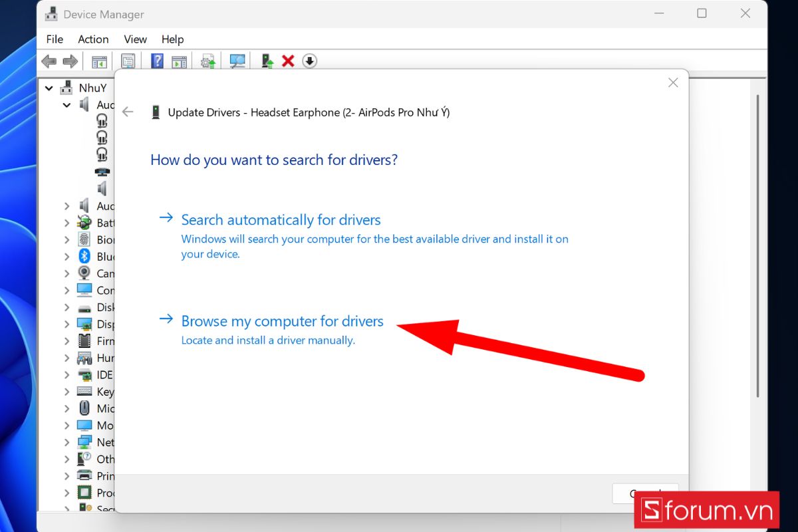Toggle the Show/Hide Console Tree toolbar icon
798x532 pixels.
point(99,61)
